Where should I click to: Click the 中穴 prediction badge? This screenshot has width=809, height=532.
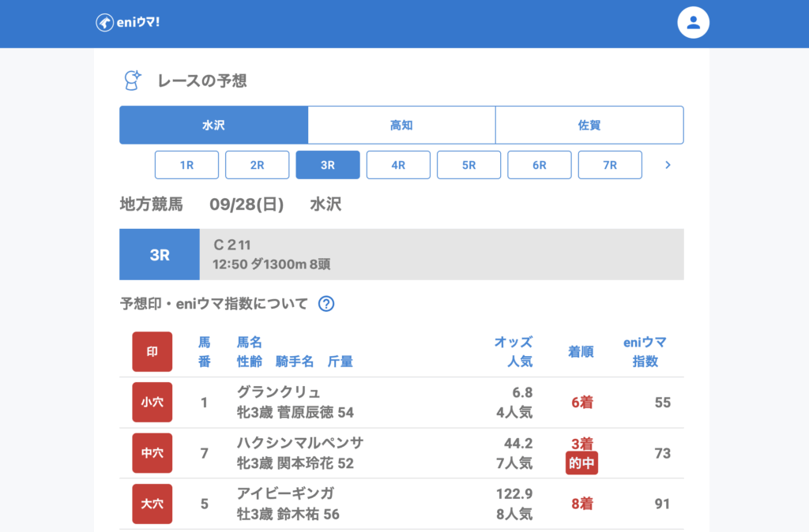click(x=152, y=453)
